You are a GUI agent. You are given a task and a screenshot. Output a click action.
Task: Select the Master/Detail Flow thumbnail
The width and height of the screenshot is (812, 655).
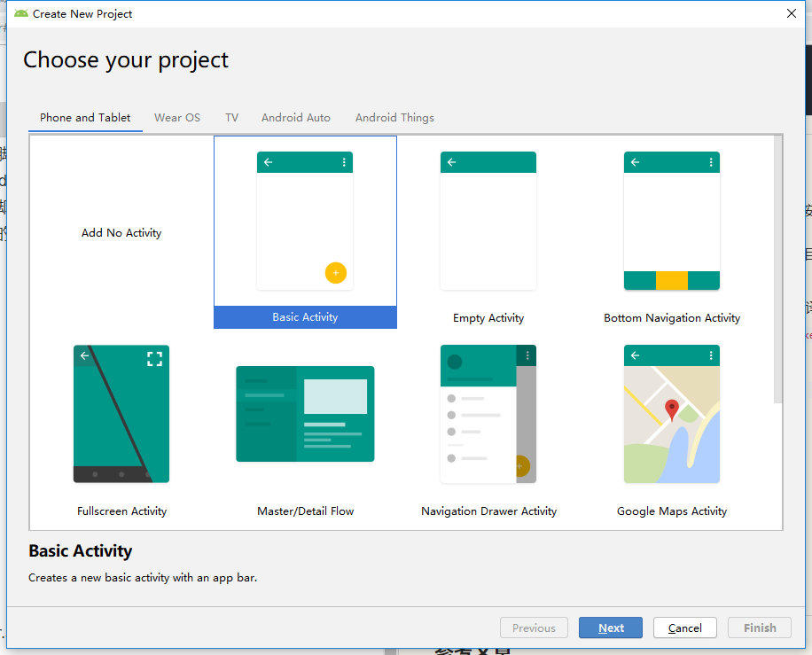pyautogui.click(x=305, y=414)
